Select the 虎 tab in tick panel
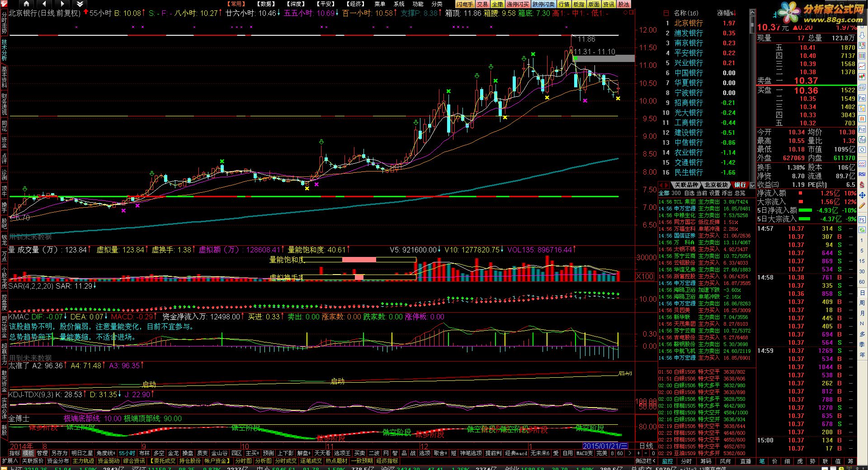This screenshot has width=868, height=470. tap(800, 461)
